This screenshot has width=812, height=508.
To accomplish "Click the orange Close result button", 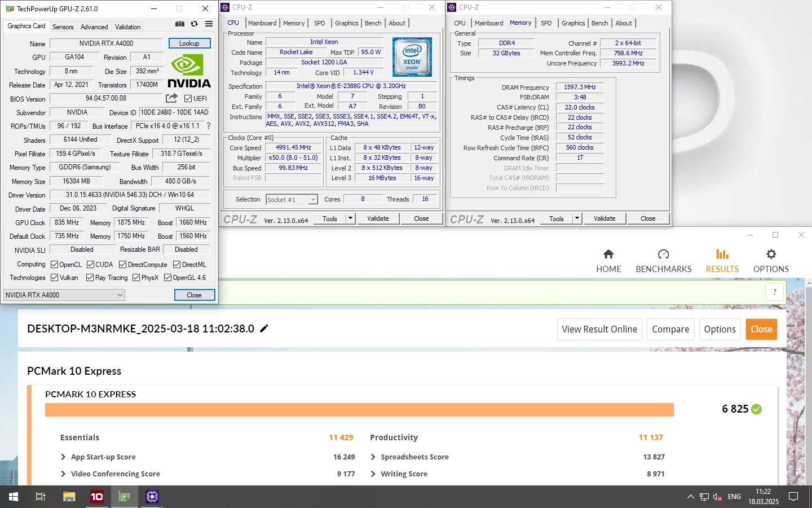I will 761,329.
